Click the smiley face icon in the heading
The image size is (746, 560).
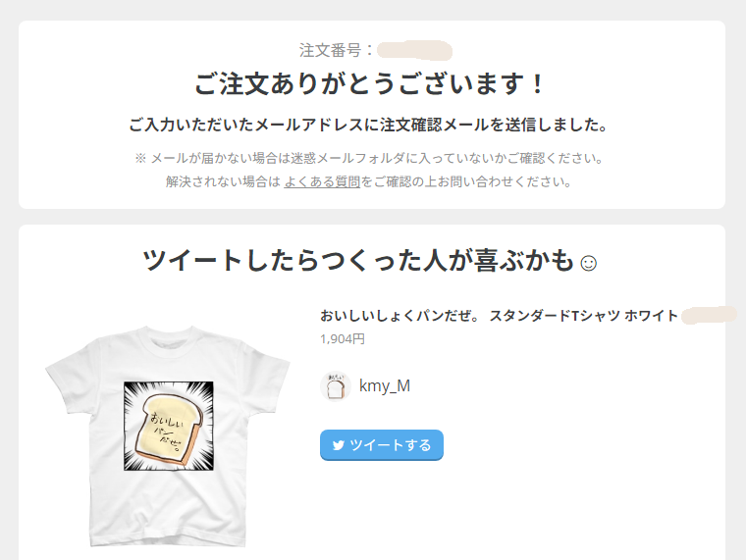pos(589,263)
